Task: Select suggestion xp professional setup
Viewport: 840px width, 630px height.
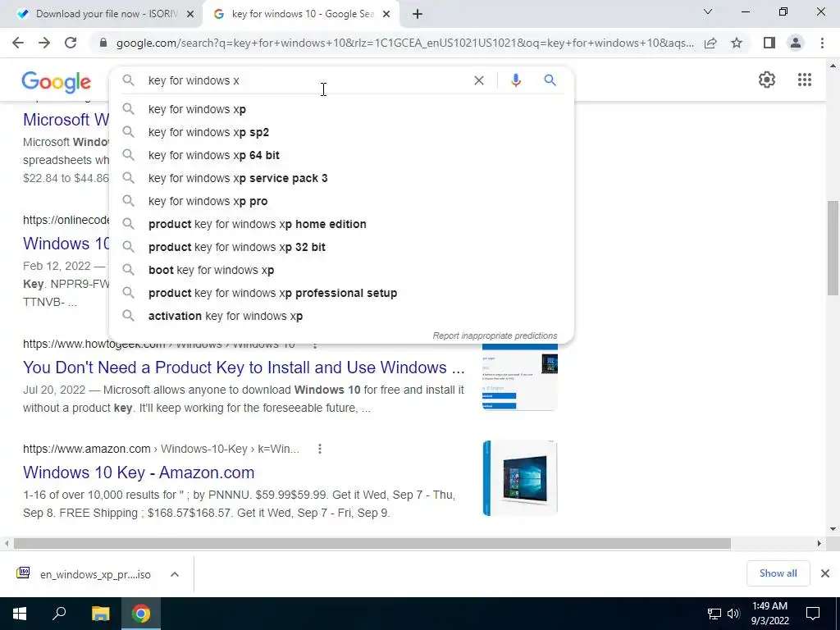Action: (x=341, y=294)
